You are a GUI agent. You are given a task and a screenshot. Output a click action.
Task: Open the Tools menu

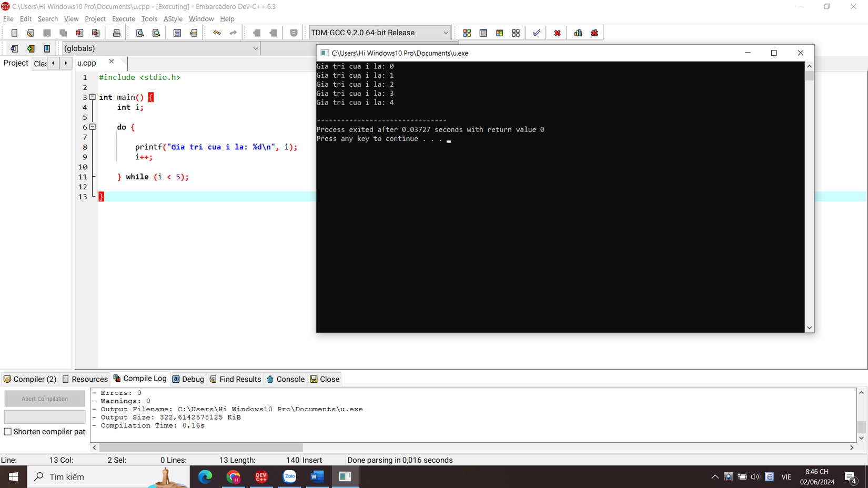point(149,19)
